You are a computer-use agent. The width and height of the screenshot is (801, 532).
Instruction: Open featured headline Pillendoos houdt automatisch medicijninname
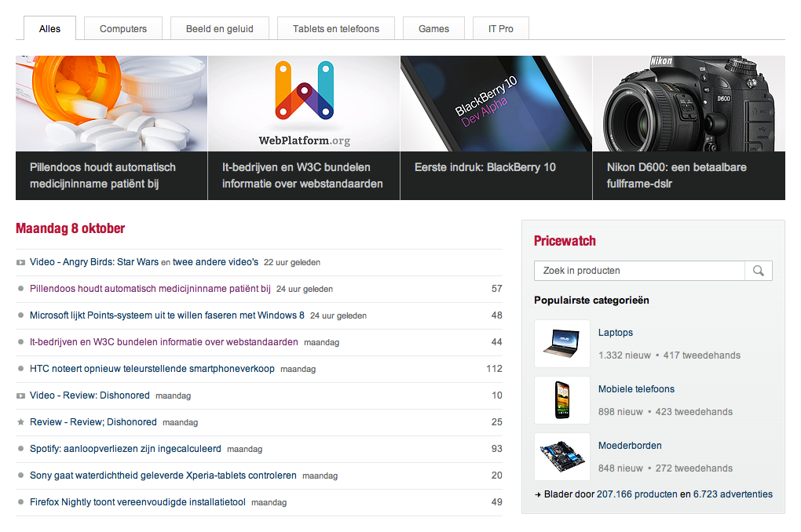pos(103,176)
